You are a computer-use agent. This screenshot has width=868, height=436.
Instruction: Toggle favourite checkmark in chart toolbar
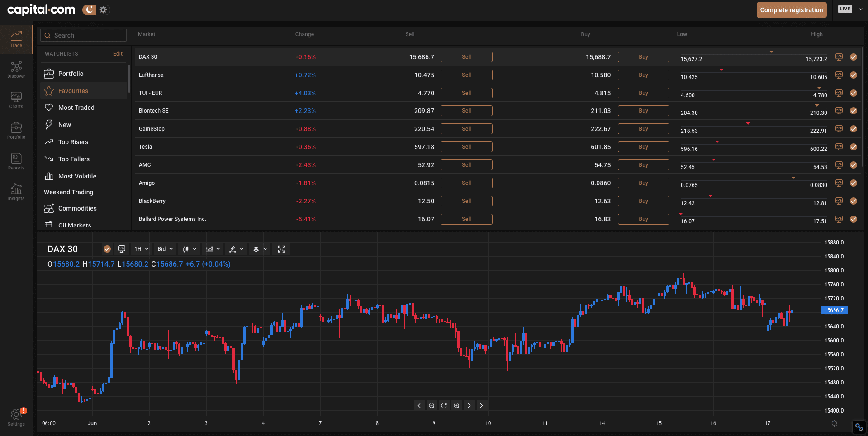(107, 249)
